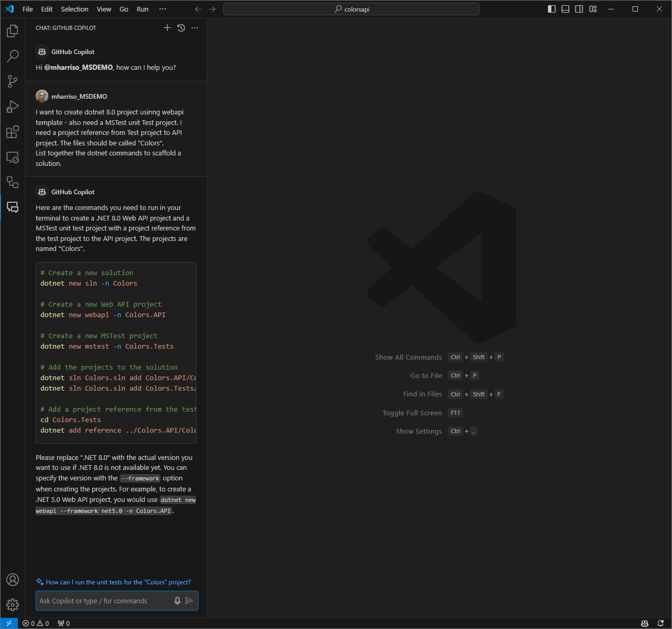The height and width of the screenshot is (629, 672).
Task: Click the 'cd Colors.Tests' code line
Action: (70, 420)
